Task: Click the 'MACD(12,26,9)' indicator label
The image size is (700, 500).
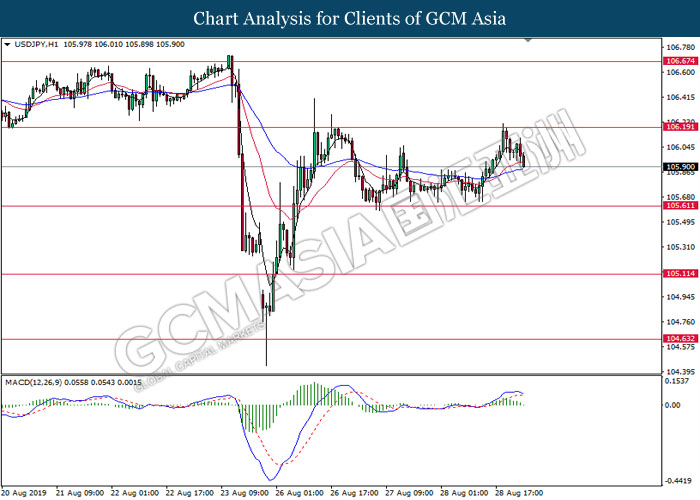Action: pos(34,383)
